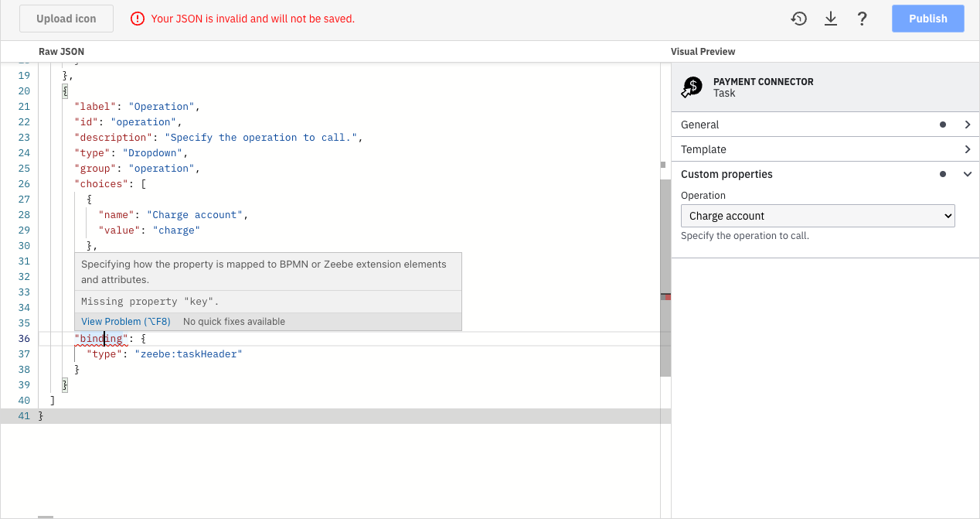Collapse the Custom properties section
This screenshot has width=980, height=519.
968,174
